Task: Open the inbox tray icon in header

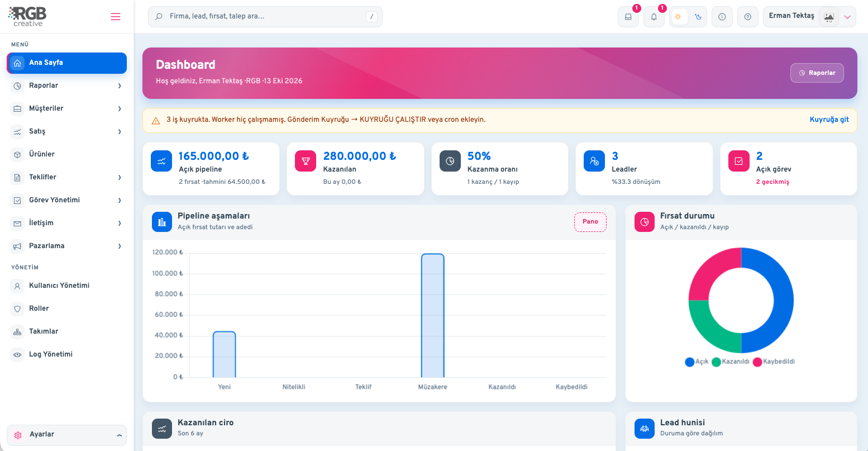Action: (x=628, y=17)
